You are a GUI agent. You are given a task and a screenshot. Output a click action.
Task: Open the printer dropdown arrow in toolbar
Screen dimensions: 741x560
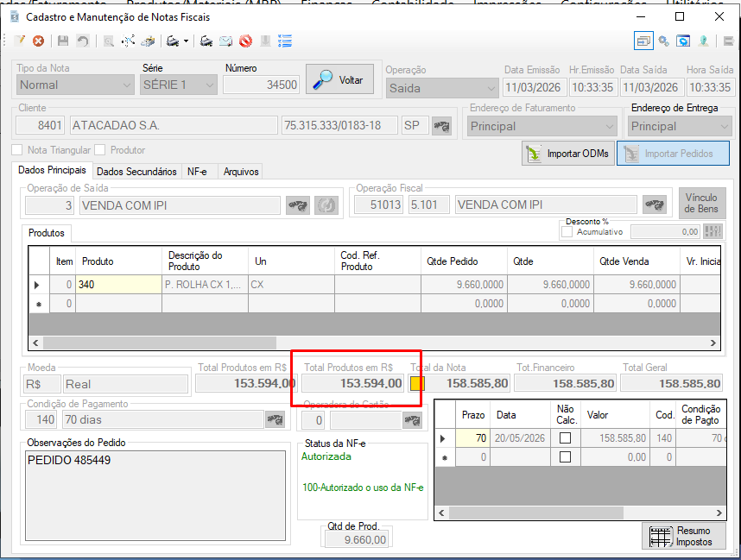pos(186,41)
